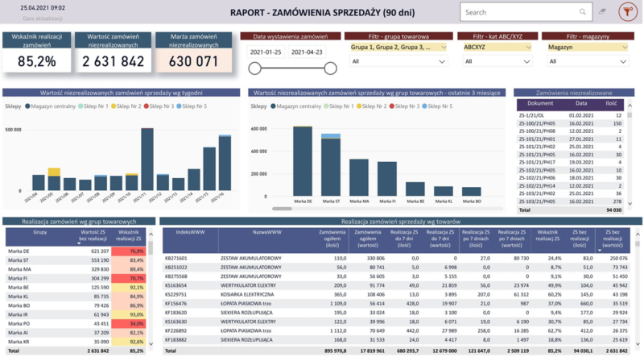Select the 2021-01-25 start date field

(x=266, y=52)
